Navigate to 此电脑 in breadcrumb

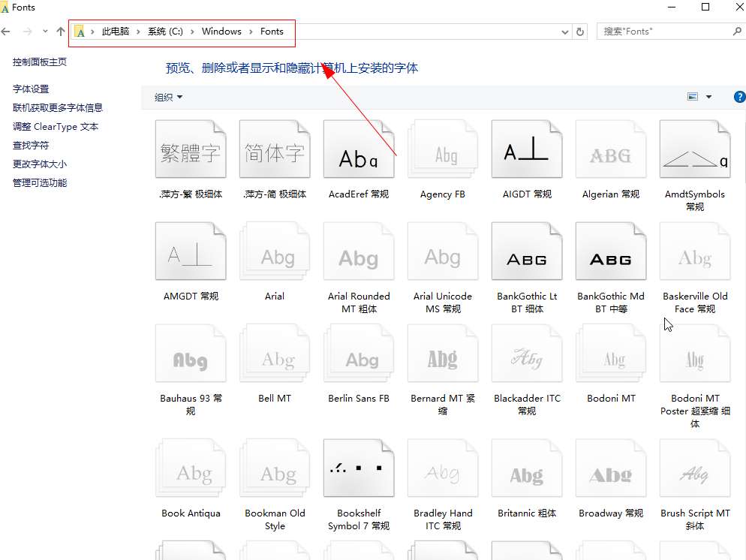pyautogui.click(x=115, y=32)
